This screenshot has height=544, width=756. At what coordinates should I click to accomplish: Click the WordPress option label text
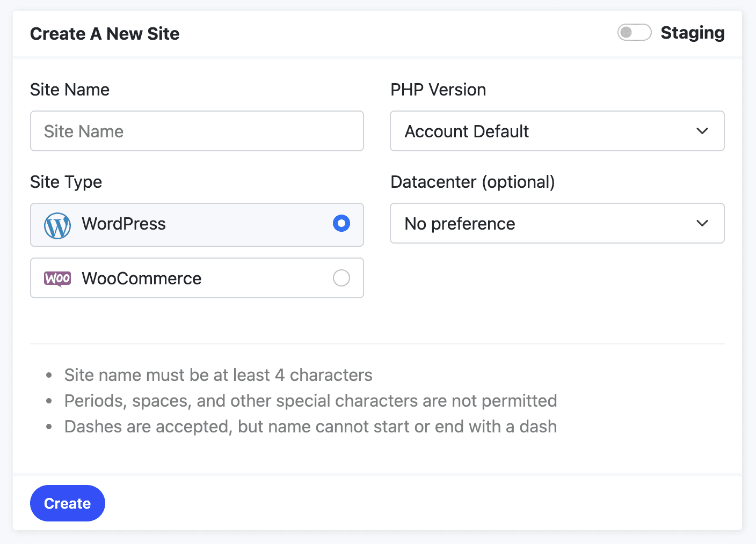(x=123, y=224)
